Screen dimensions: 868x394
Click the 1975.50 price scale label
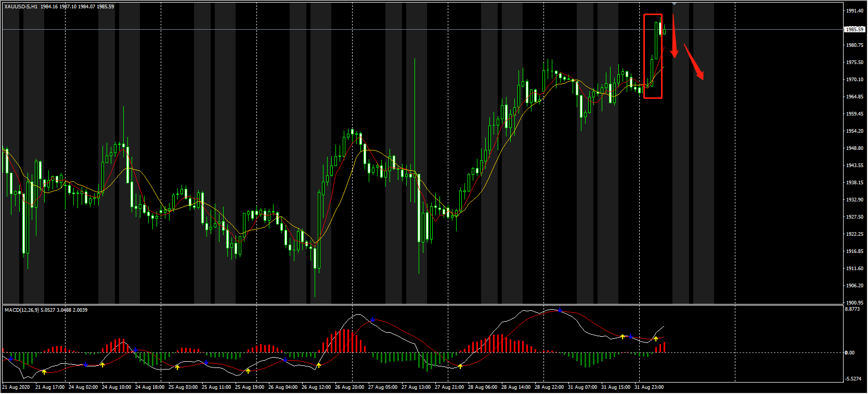point(854,62)
